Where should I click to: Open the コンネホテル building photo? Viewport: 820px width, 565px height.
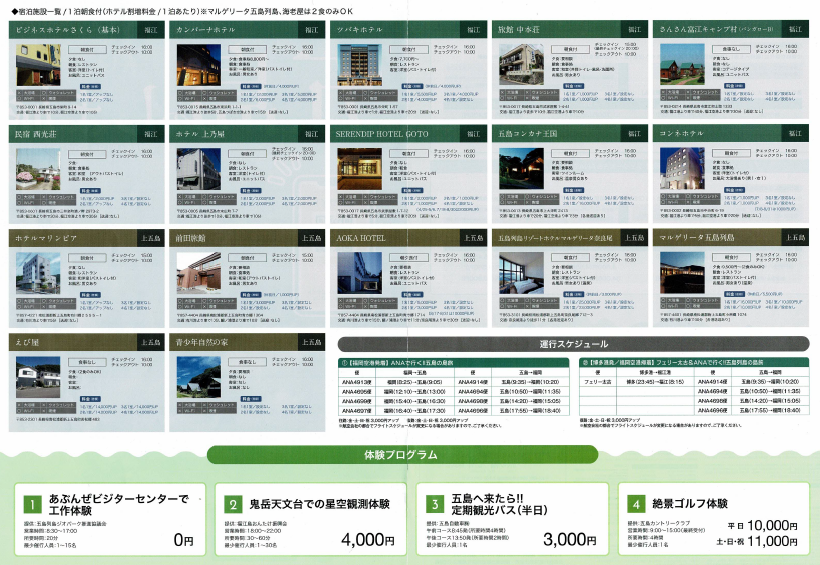tap(682, 169)
